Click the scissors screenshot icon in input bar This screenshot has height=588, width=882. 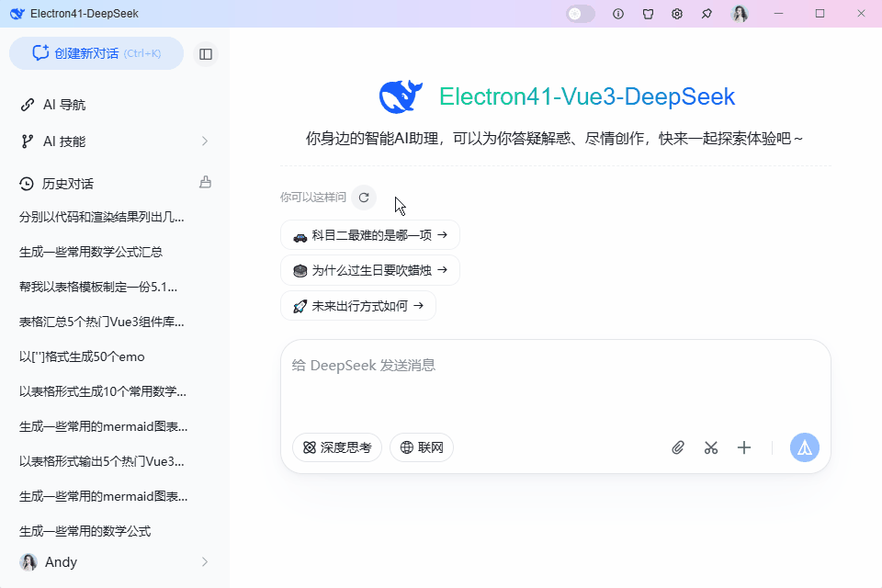point(711,447)
